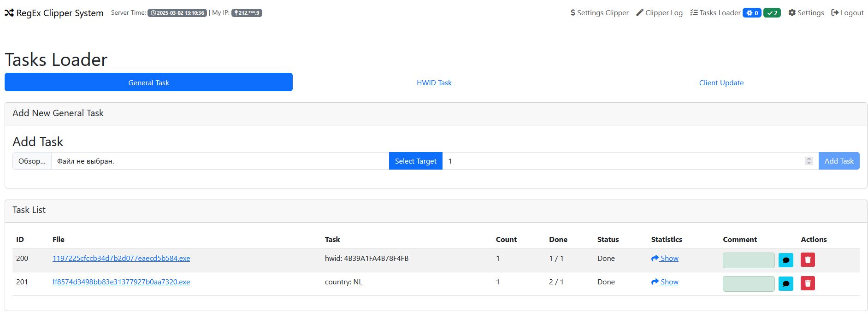This screenshot has height=318, width=868.
Task: Open the Tasks Loader menu item
Action: tap(715, 13)
